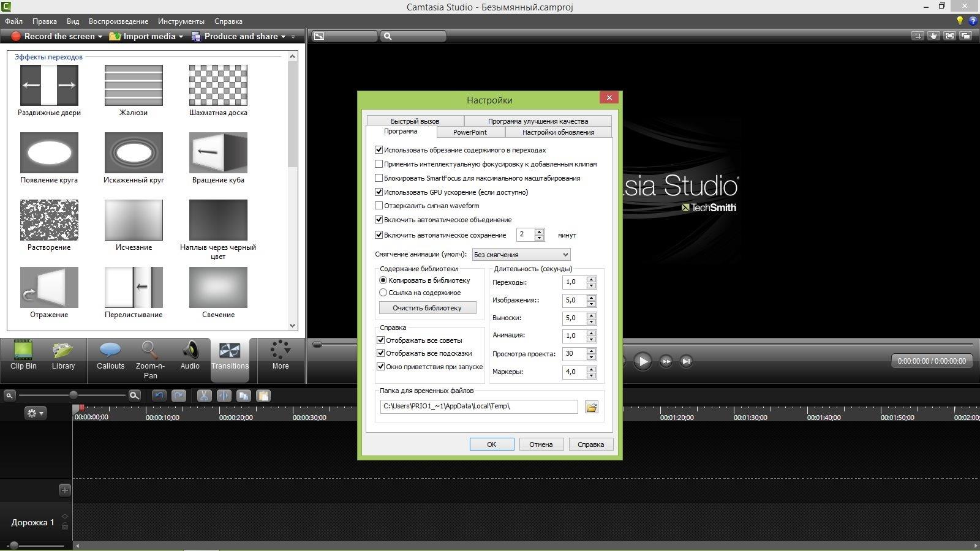Image resolution: width=980 pixels, height=551 pixels.
Task: Click Отмена in Настройки dialog
Action: click(x=541, y=444)
